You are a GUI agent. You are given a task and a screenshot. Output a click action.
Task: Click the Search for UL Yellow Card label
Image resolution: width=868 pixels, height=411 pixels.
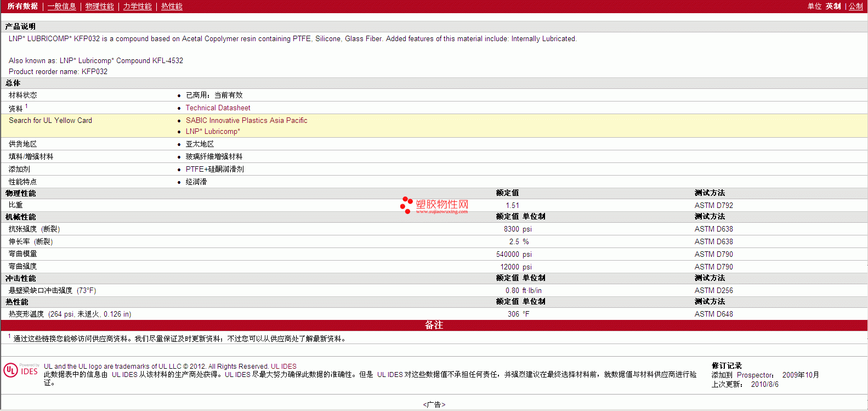[50, 120]
